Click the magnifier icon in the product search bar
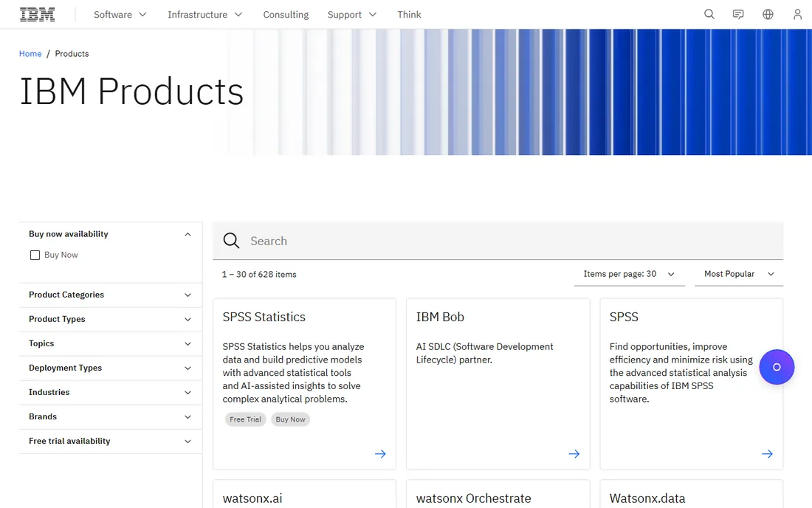Viewport: 812px width, 508px height. (231, 241)
